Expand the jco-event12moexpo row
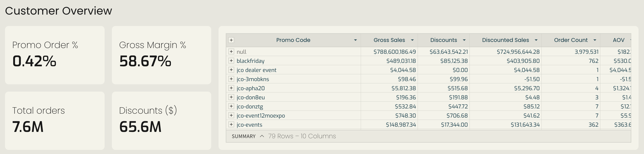The width and height of the screenshot is (644, 154). click(x=231, y=115)
